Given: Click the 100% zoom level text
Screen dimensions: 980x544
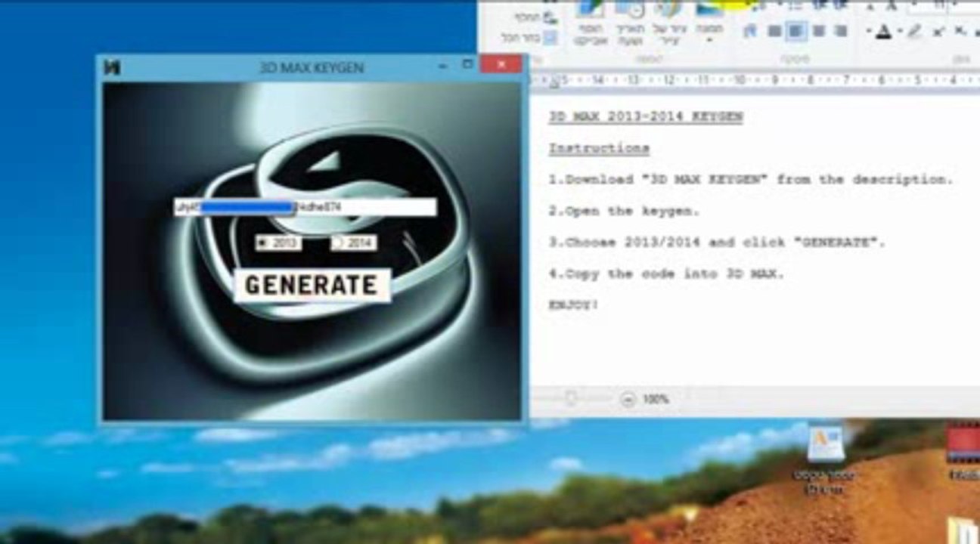Looking at the screenshot, I should pos(656,399).
